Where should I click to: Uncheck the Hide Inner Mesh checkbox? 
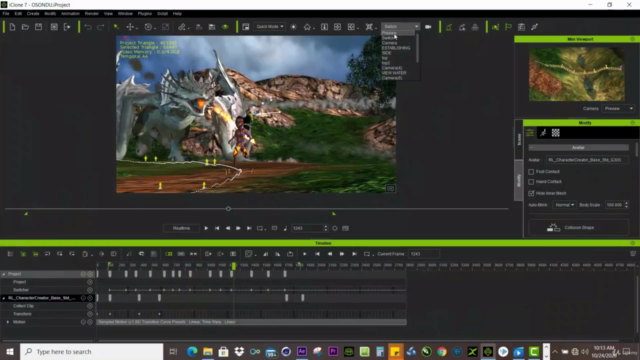click(531, 193)
